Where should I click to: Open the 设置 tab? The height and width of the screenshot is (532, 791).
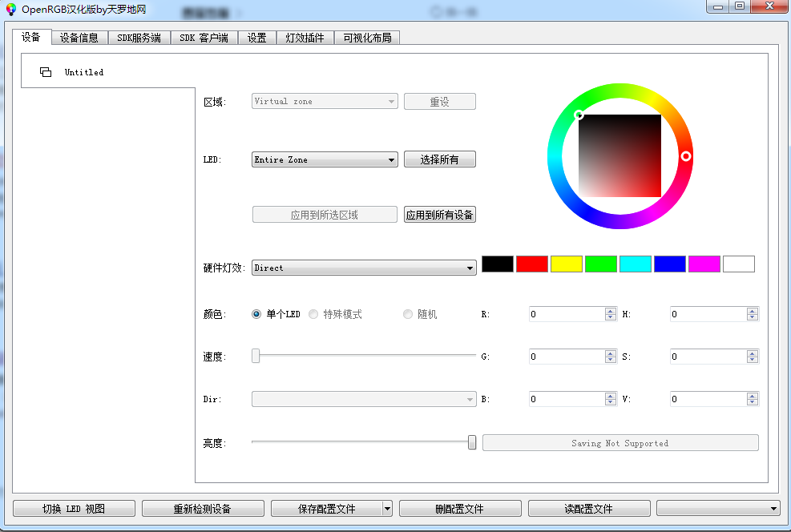[256, 37]
